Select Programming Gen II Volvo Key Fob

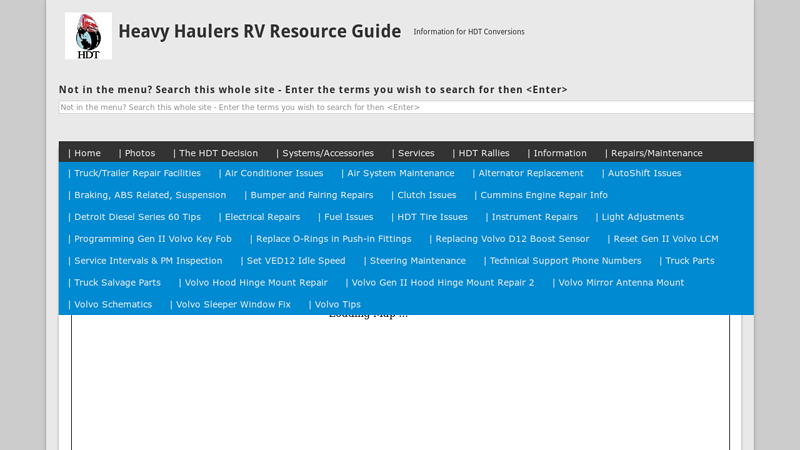(150, 239)
